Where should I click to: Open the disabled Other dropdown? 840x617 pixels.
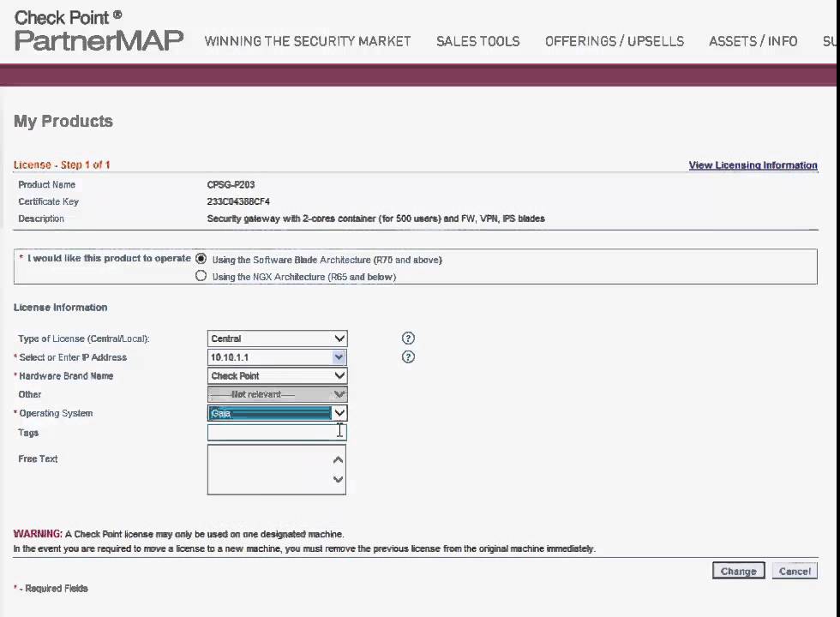coord(278,394)
